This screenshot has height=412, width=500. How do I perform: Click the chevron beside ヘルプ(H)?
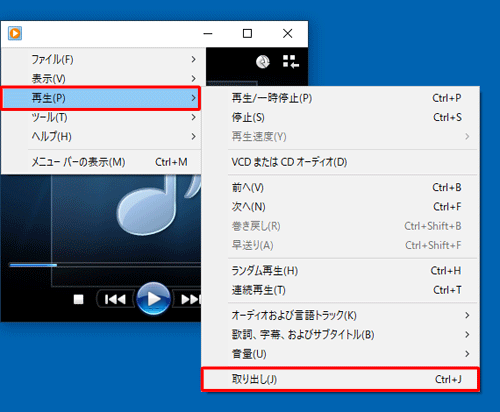tap(193, 136)
